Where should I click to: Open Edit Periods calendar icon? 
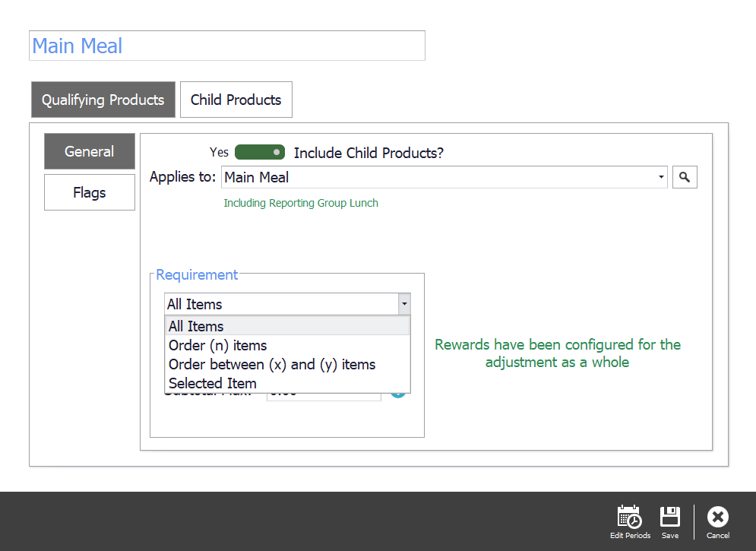tap(630, 517)
